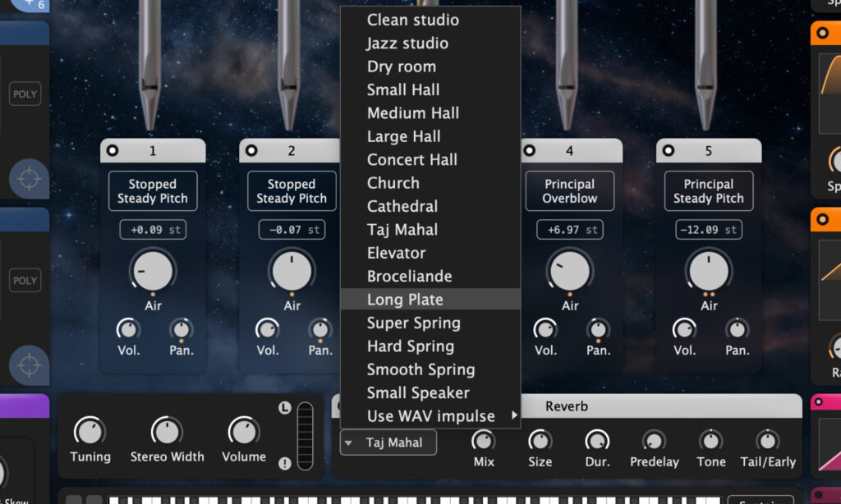
Task: Expand the Use WAV impulse submenu arrow
Action: [514, 415]
